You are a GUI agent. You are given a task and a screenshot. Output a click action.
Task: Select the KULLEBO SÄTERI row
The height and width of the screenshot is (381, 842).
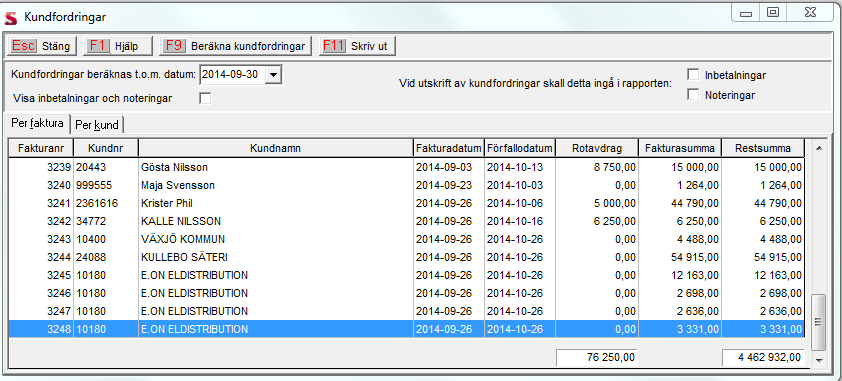407,258
